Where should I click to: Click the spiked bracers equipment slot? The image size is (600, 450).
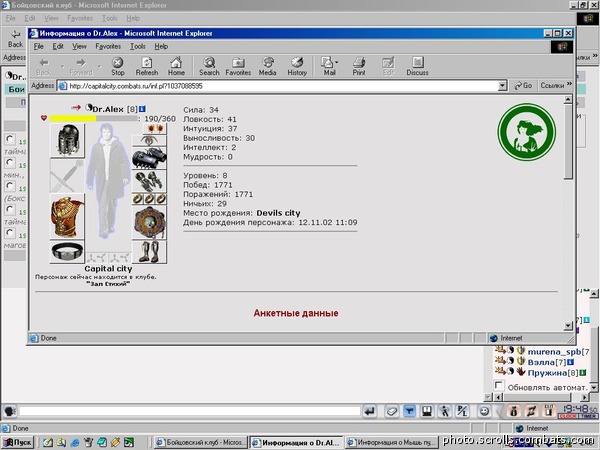pos(149,158)
